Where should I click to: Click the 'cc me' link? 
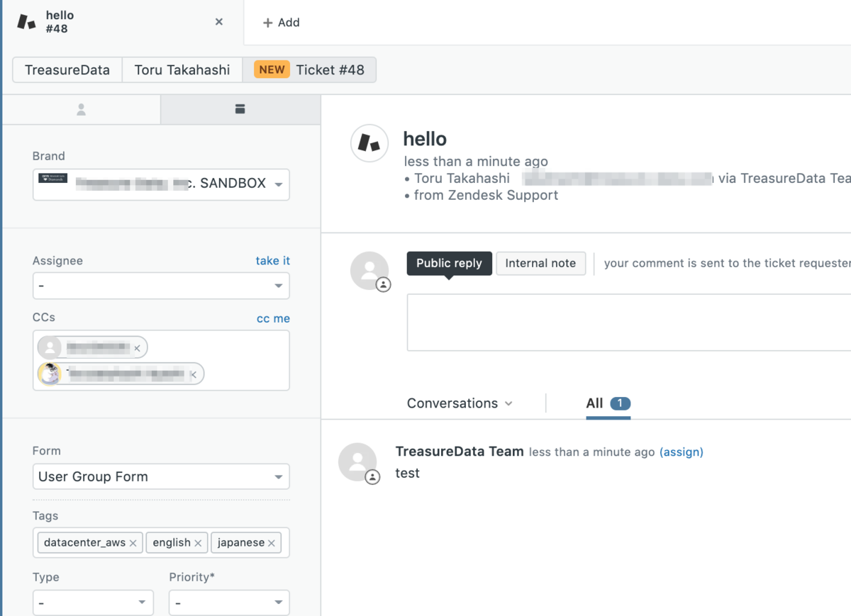pyautogui.click(x=273, y=318)
